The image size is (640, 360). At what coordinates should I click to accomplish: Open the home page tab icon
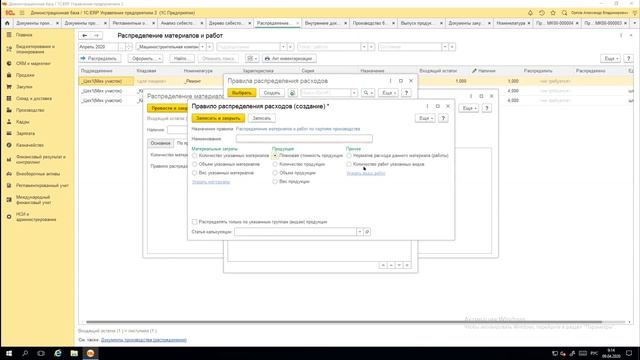7,23
